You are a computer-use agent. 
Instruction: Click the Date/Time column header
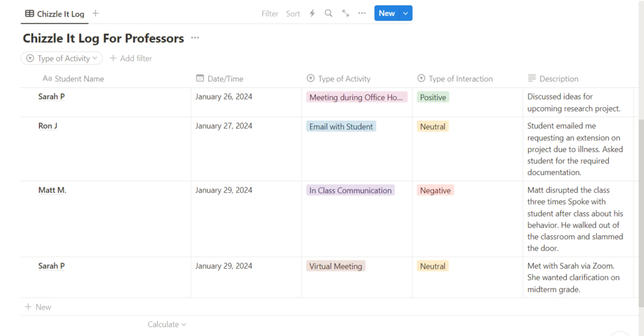pyautogui.click(x=225, y=79)
